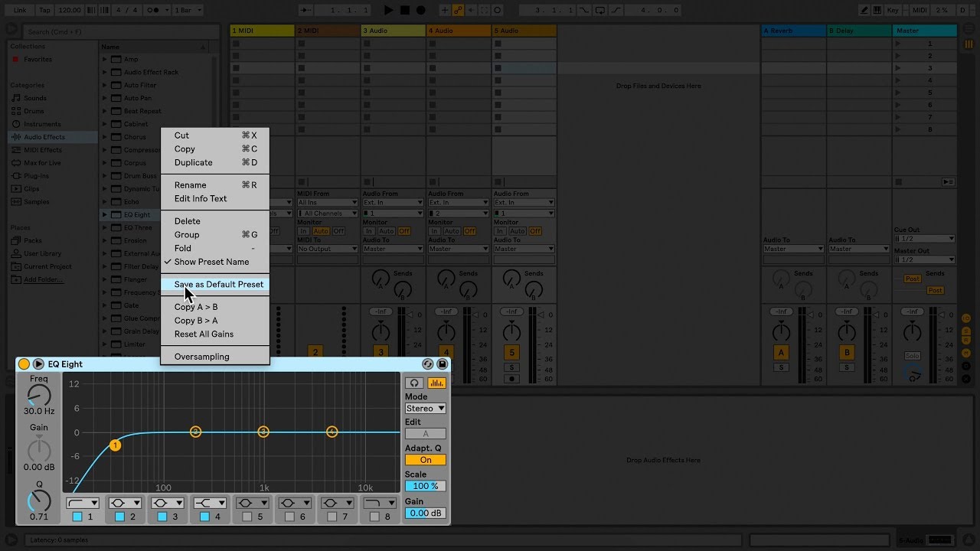Open the 1 Bar quantization menu
Screen dimensions: 980x551
coord(188,10)
